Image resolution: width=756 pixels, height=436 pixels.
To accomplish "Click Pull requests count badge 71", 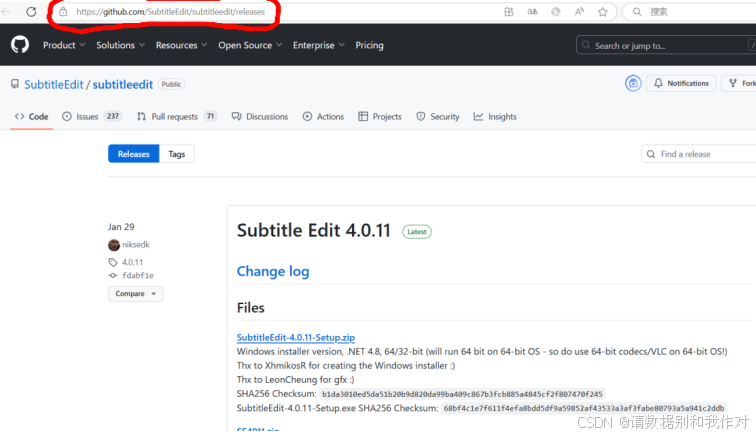I will 210,116.
